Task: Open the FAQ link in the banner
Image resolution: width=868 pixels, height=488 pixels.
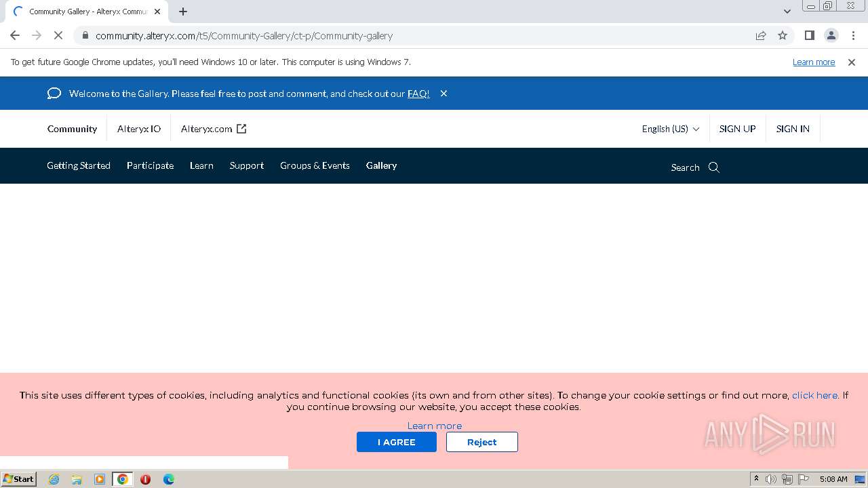Action: click(418, 94)
